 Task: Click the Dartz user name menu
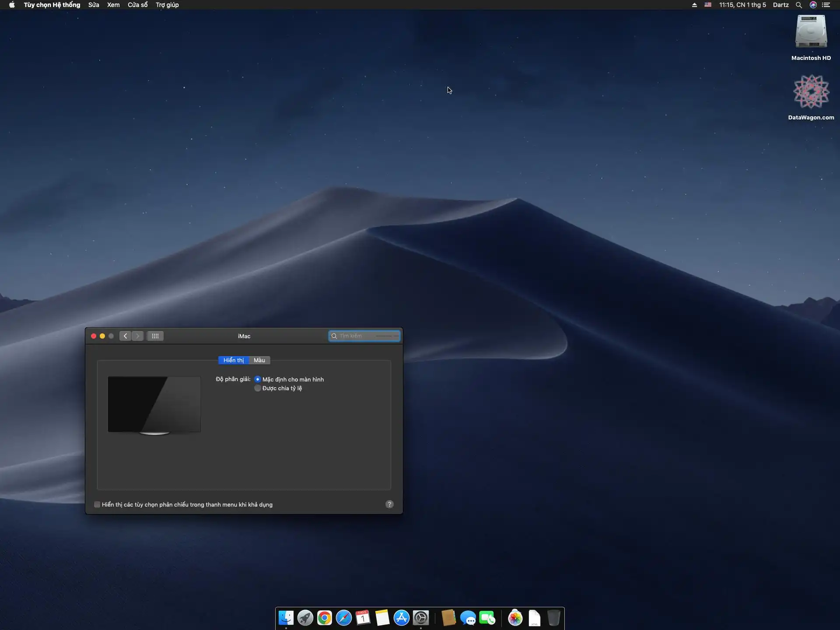[780, 5]
